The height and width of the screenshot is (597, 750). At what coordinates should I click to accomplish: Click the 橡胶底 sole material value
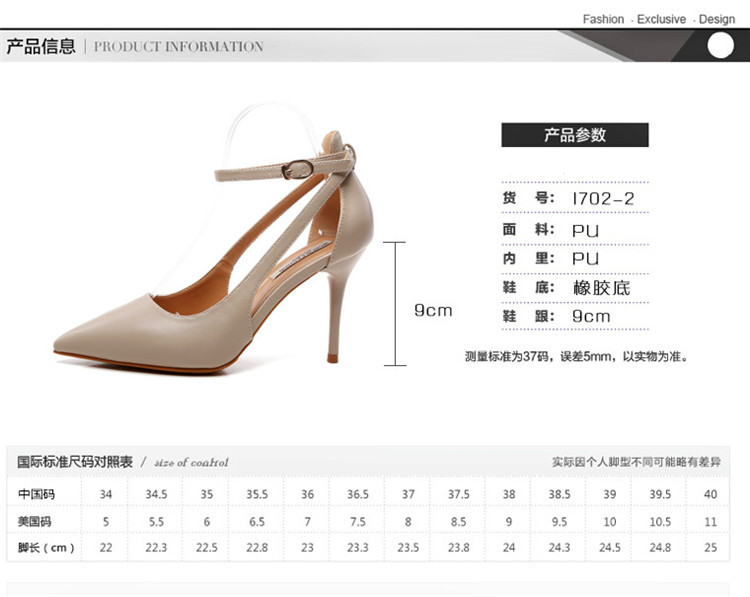coord(601,288)
